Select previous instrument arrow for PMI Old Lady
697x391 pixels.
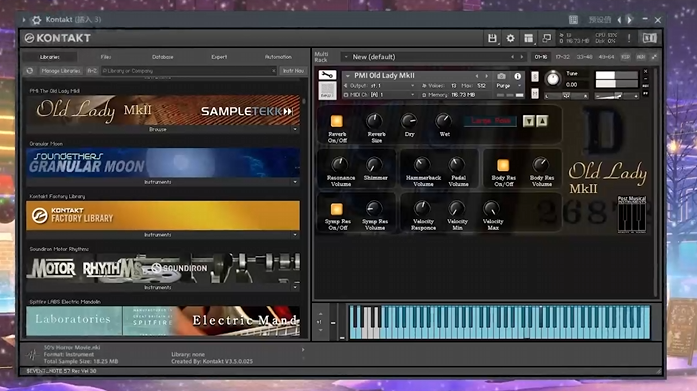tap(477, 76)
